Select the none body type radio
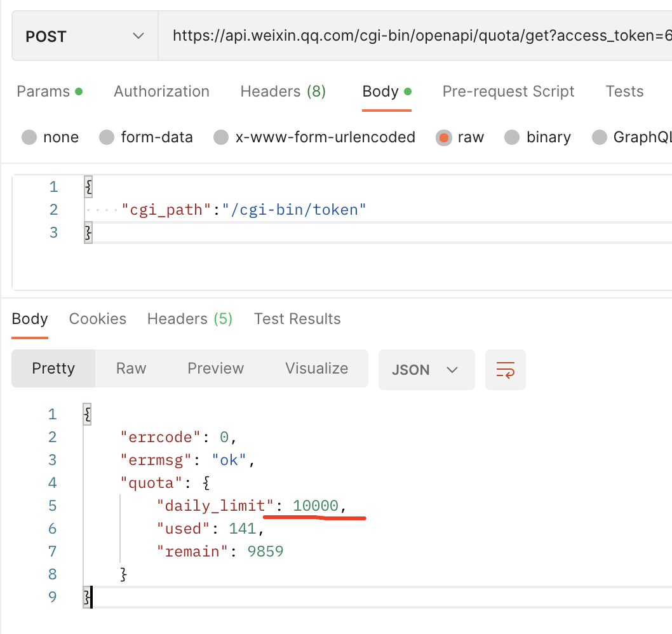The height and width of the screenshot is (634, 672). pyautogui.click(x=29, y=137)
